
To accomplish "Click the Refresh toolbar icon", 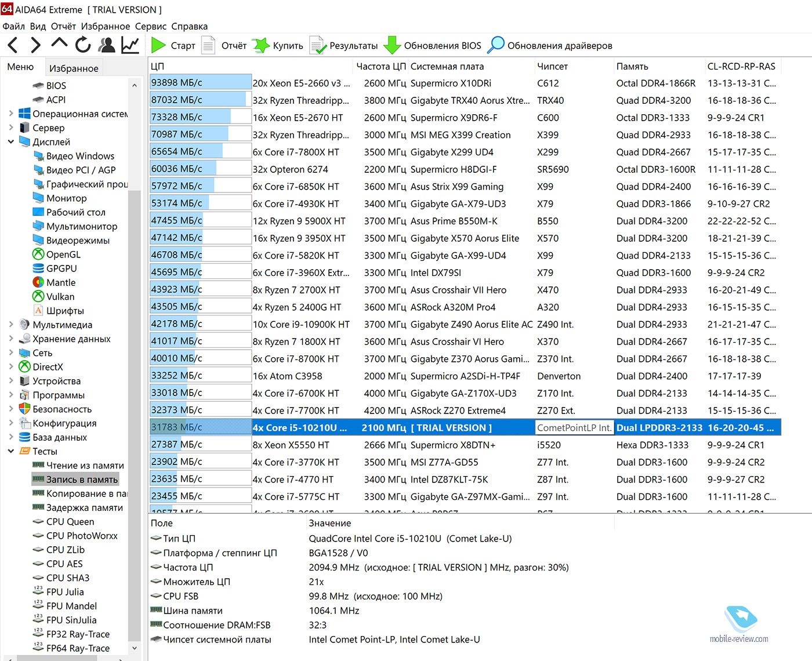I will 83,45.
